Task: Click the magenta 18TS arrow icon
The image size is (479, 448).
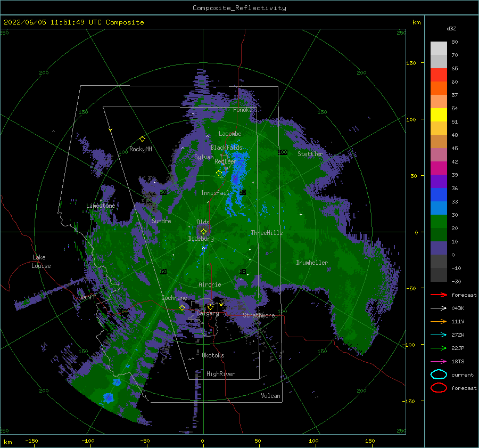Action: coord(439,362)
